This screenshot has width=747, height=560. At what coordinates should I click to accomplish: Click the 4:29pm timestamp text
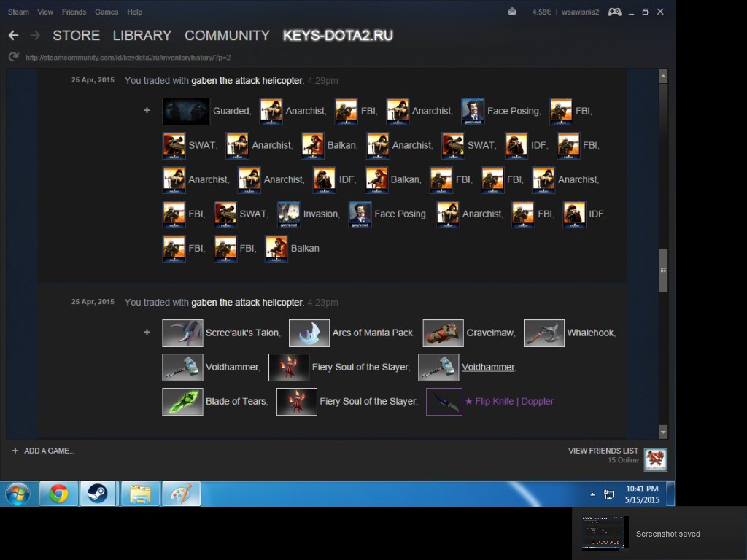[x=322, y=80]
